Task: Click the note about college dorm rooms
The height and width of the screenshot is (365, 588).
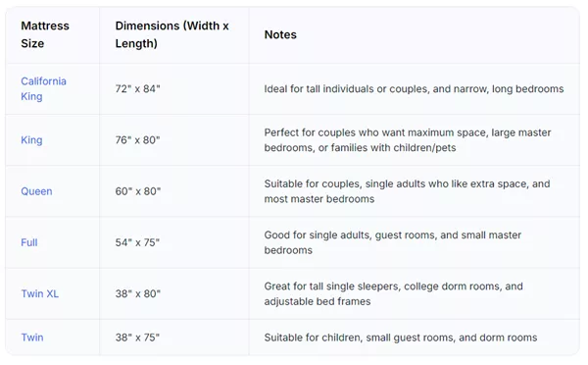Action: click(x=393, y=293)
